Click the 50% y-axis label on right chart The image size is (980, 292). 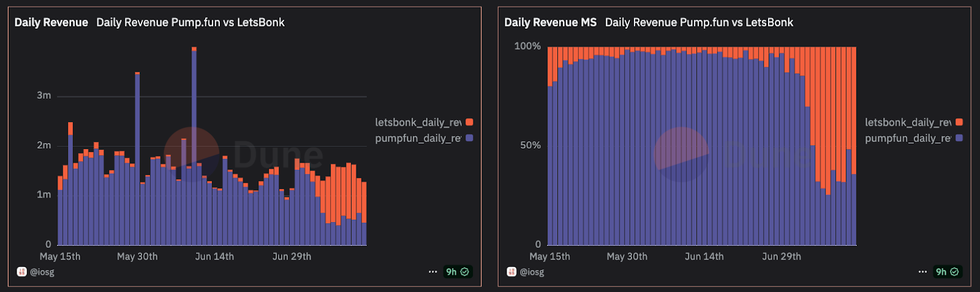click(x=530, y=145)
